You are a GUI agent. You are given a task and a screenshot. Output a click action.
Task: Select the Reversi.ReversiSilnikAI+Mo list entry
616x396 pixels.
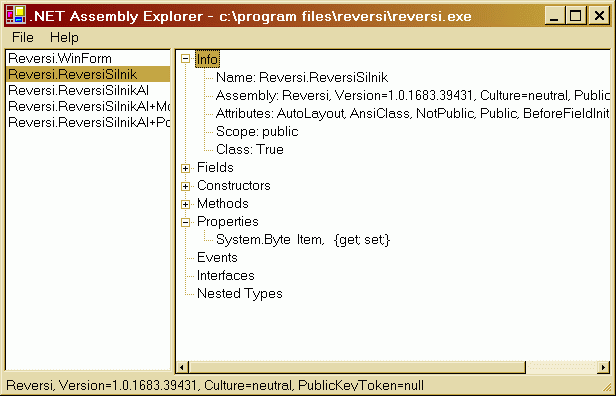[88, 106]
